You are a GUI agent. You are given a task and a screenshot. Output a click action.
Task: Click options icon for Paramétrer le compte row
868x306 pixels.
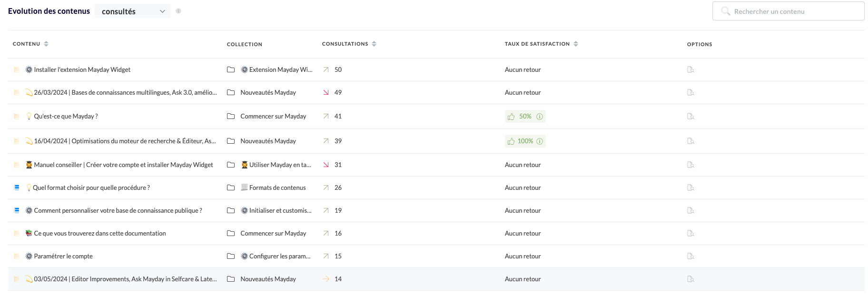[690, 256]
